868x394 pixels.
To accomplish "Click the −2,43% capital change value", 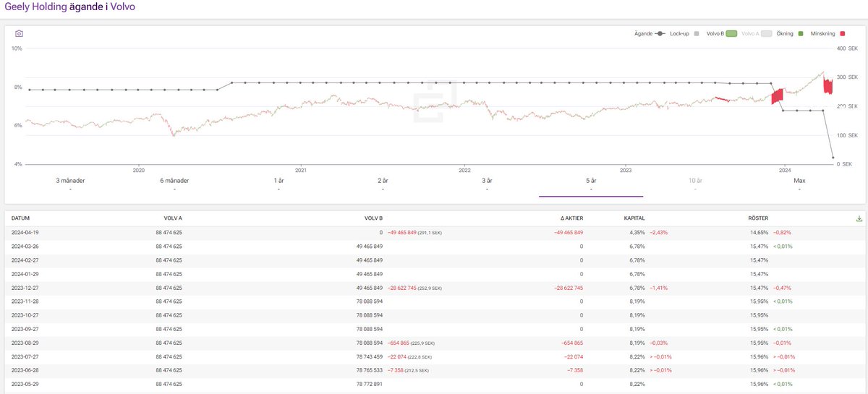I will 659,233.
